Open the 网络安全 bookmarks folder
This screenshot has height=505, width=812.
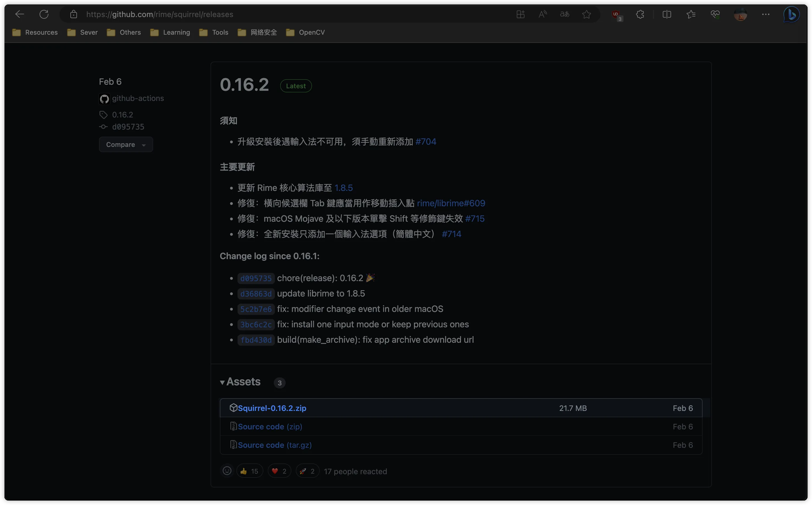click(257, 32)
